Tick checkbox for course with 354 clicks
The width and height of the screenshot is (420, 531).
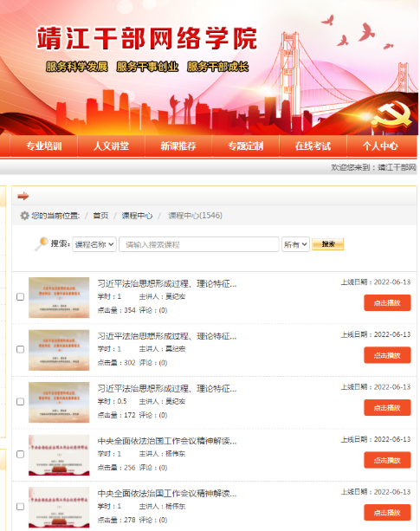coord(20,296)
